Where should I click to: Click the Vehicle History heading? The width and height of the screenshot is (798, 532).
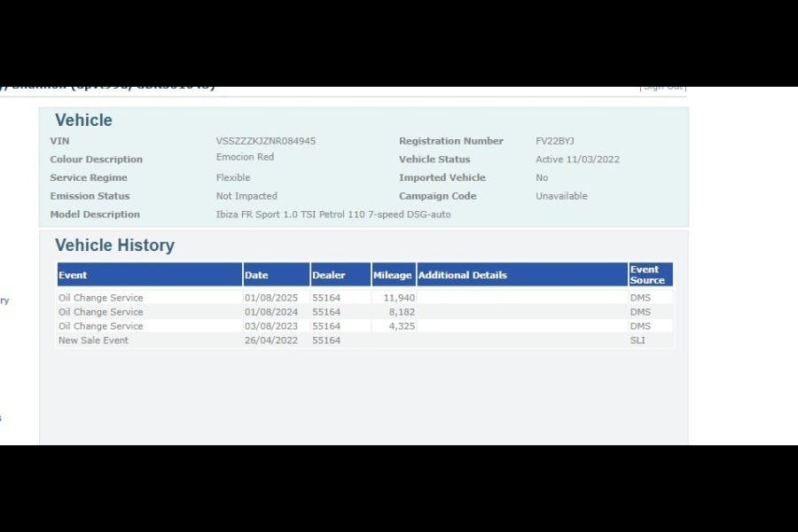pyautogui.click(x=114, y=246)
